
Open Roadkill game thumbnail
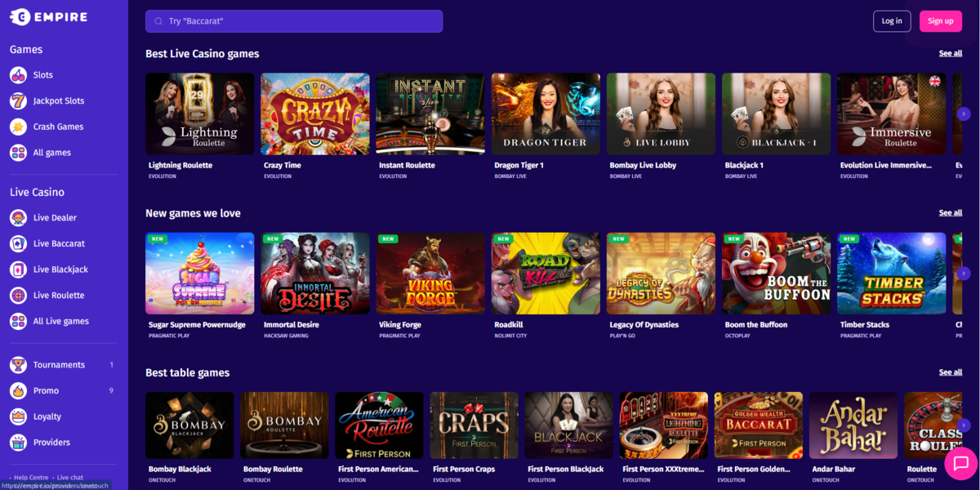pos(546,274)
